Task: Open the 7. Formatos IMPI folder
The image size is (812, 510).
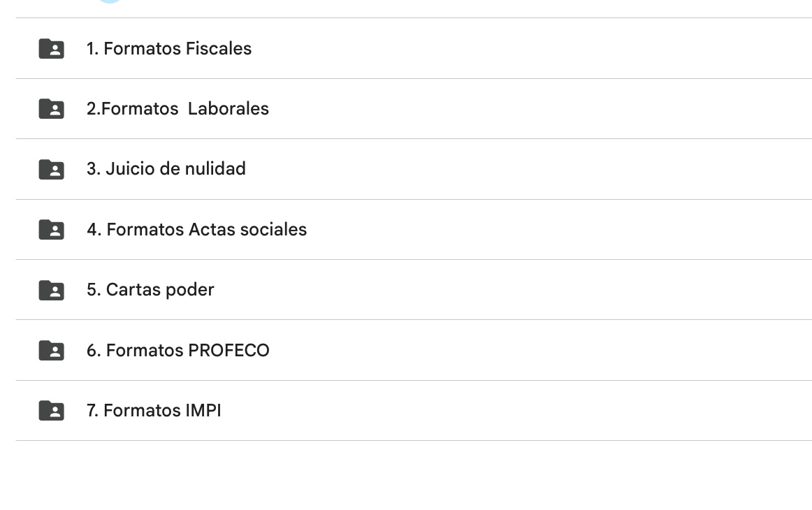Action: click(153, 410)
